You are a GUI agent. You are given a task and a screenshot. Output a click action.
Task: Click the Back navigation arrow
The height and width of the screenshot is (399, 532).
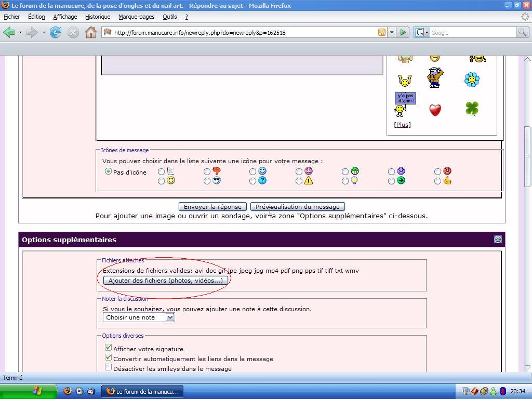click(9, 32)
